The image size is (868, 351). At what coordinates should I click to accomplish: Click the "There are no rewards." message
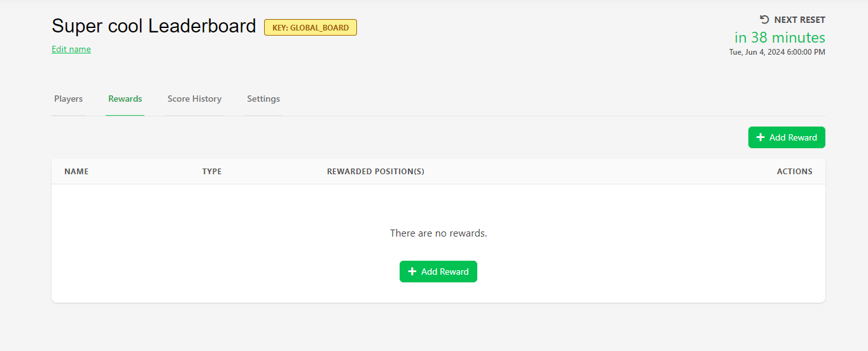click(438, 233)
